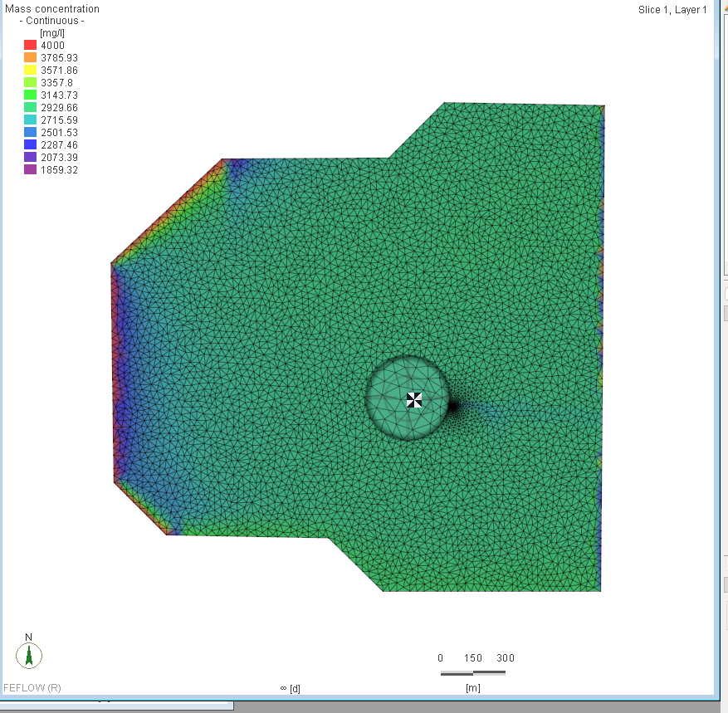Click the [mg/l] unit label in the legend
This screenshot has width=728, height=713.
[x=52, y=32]
